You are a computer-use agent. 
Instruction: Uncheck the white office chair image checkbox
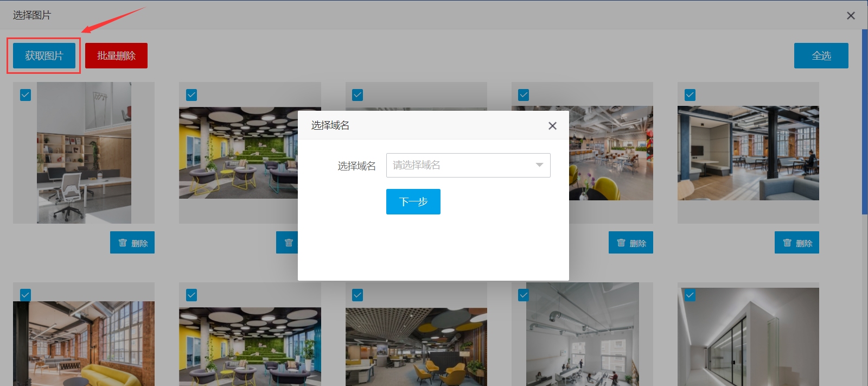tap(25, 95)
